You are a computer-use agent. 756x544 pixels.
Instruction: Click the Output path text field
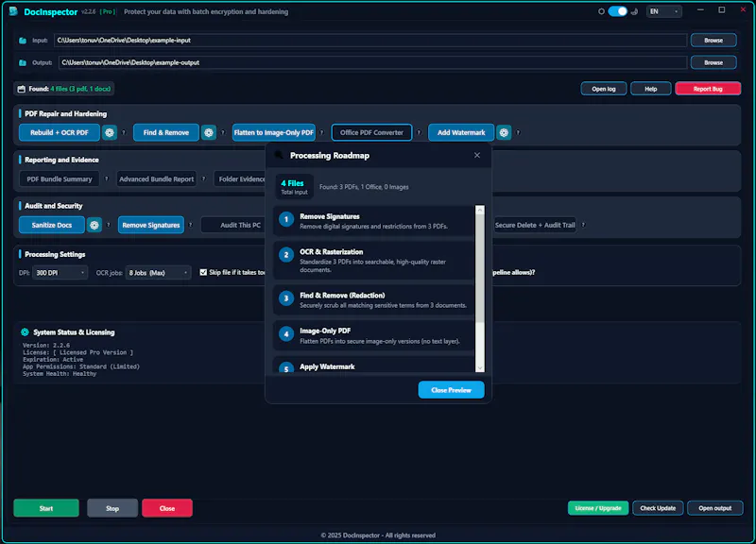pyautogui.click(x=372, y=62)
